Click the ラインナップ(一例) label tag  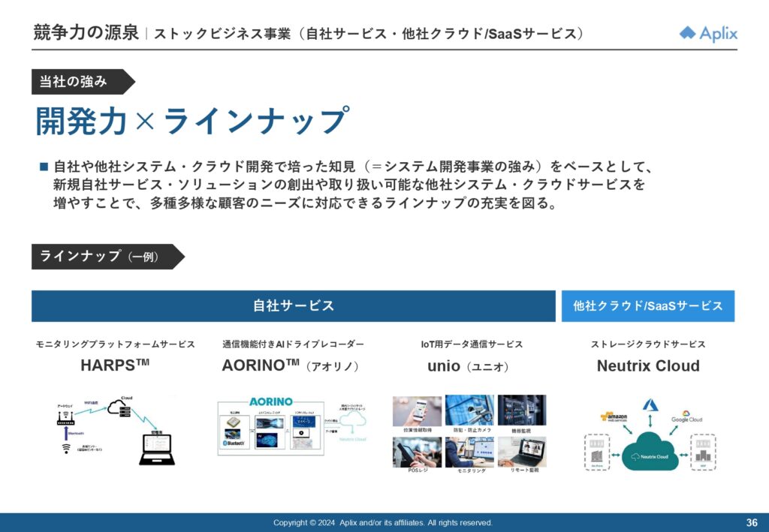tap(107, 256)
